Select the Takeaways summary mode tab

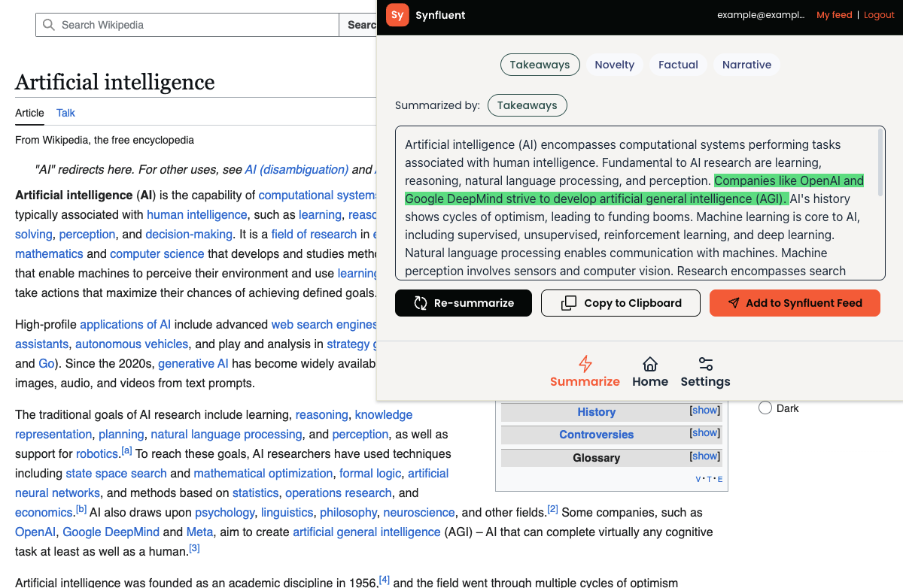540,65
